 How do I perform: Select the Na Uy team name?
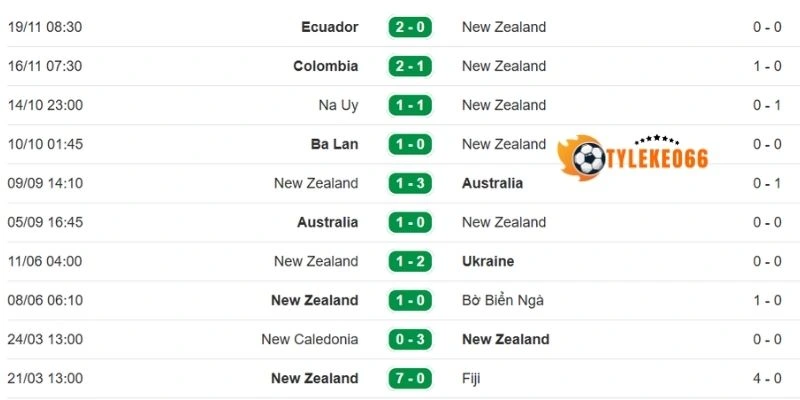click(338, 105)
